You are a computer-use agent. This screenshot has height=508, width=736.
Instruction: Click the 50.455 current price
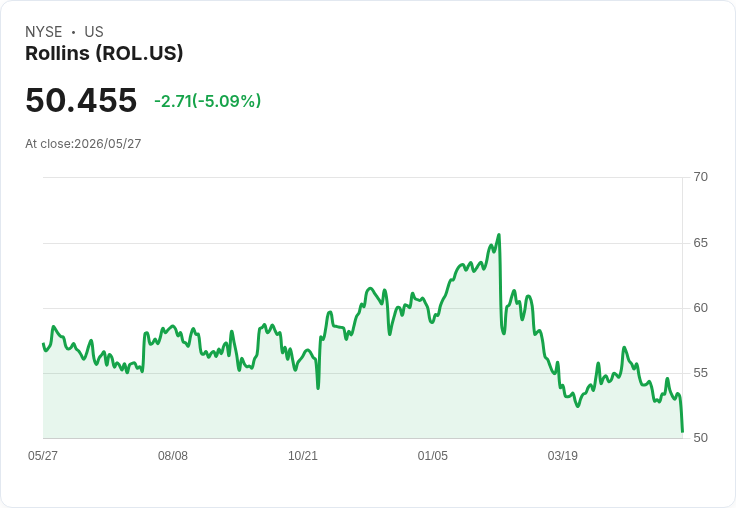pyautogui.click(x=81, y=100)
